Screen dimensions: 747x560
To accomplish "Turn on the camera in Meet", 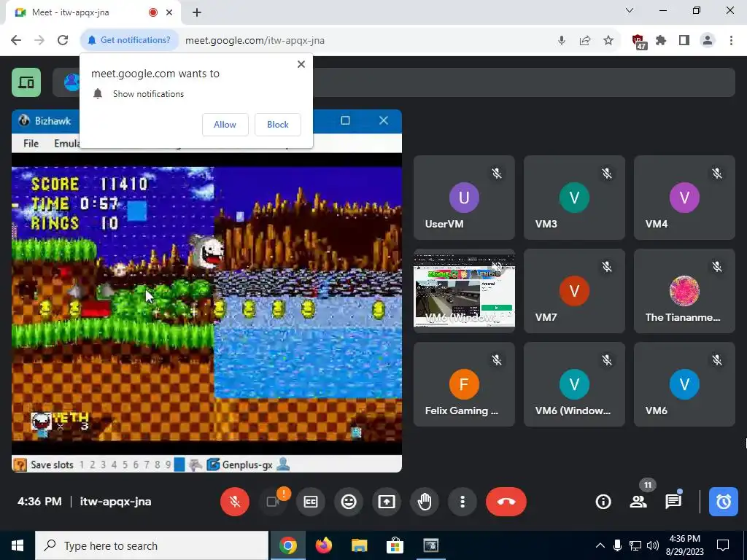I will point(273,502).
